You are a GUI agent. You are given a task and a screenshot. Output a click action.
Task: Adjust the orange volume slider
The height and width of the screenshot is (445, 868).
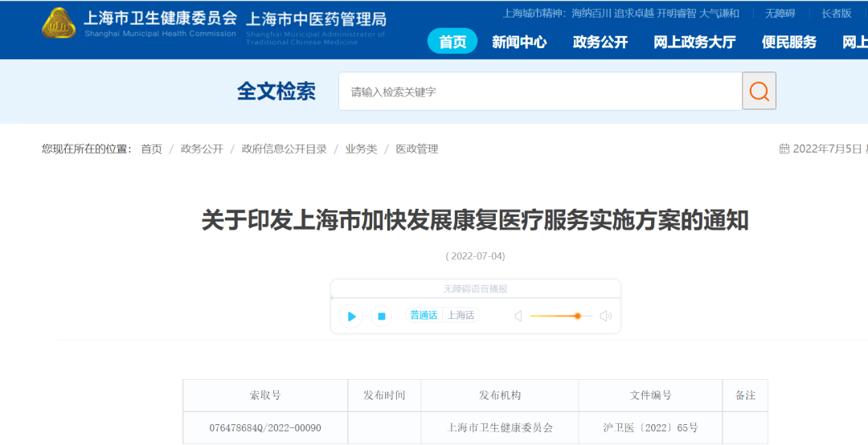click(x=577, y=316)
